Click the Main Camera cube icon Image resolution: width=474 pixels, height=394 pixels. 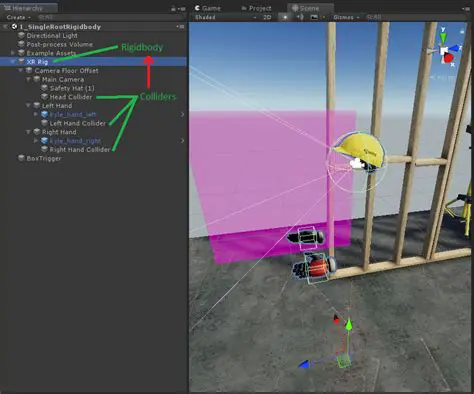[x=37, y=79]
